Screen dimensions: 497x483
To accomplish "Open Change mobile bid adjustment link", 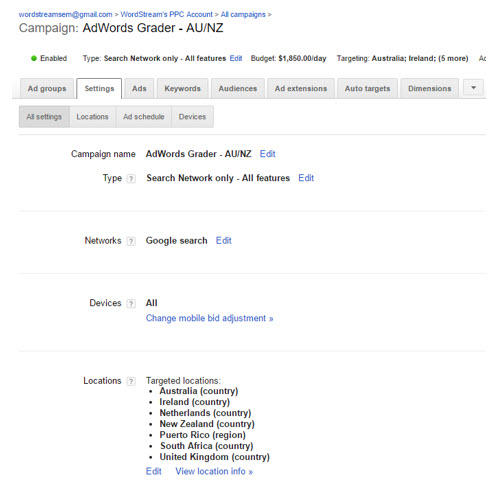I will point(210,318).
